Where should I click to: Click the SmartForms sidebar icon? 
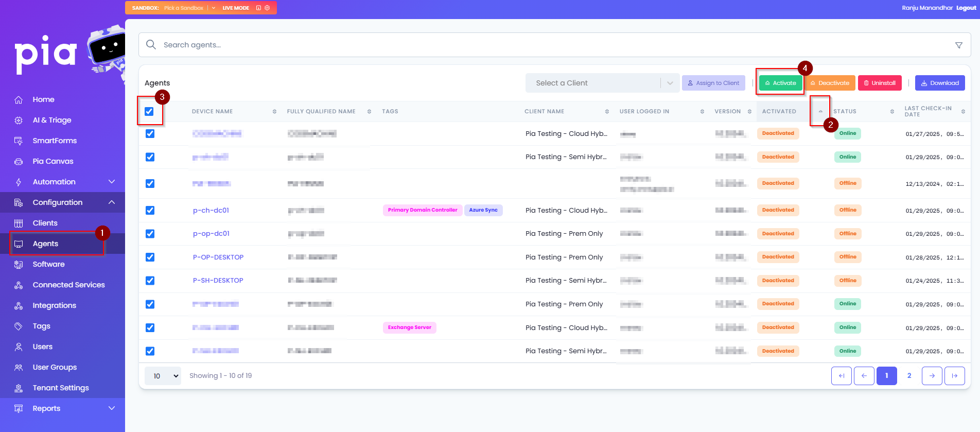tap(19, 141)
